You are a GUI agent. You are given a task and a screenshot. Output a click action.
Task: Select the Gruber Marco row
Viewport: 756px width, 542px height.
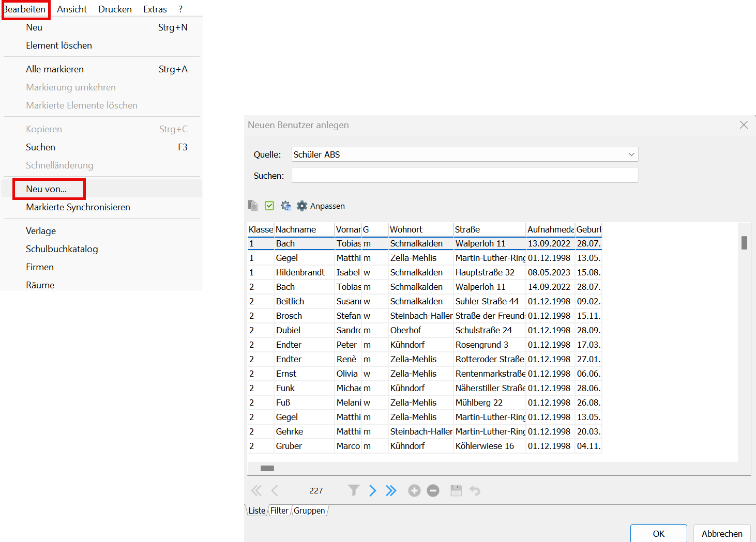pos(425,446)
